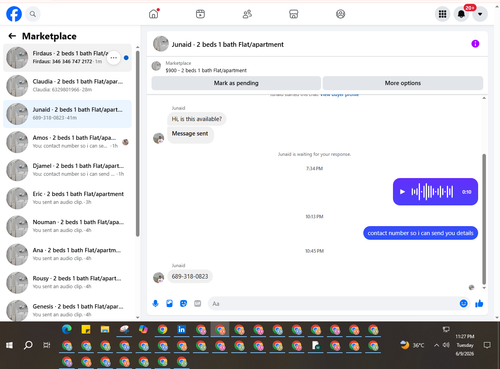Open the Ana conversation
500x369 pixels.
(x=67, y=254)
